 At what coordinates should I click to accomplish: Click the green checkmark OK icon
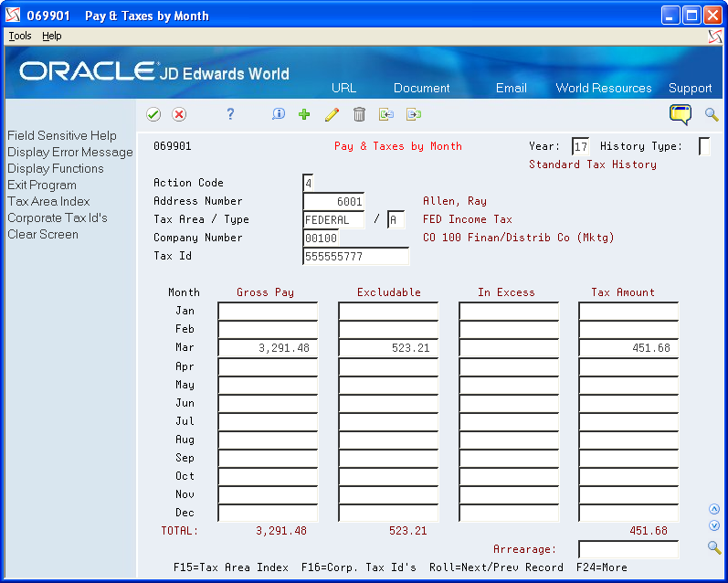tap(153, 114)
